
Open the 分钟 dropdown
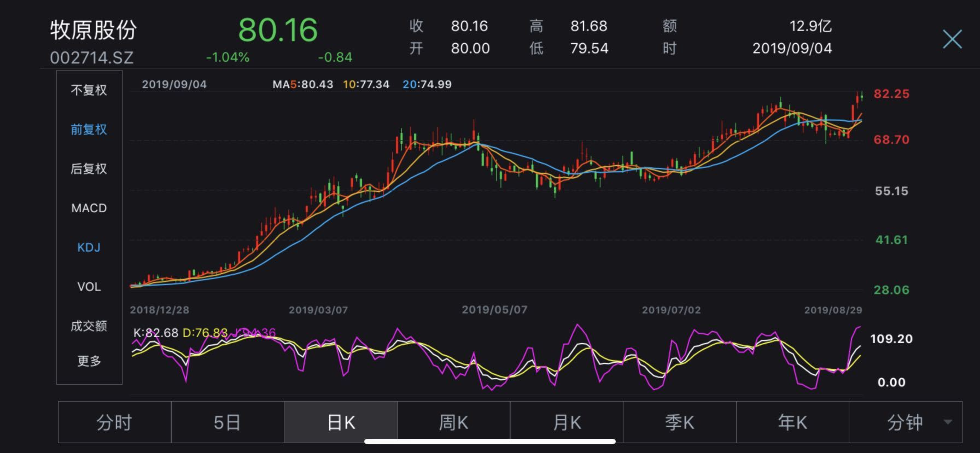(906, 423)
